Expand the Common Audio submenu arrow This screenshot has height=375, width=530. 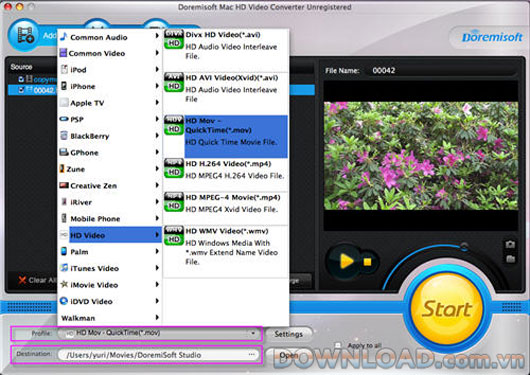pyautogui.click(x=157, y=36)
